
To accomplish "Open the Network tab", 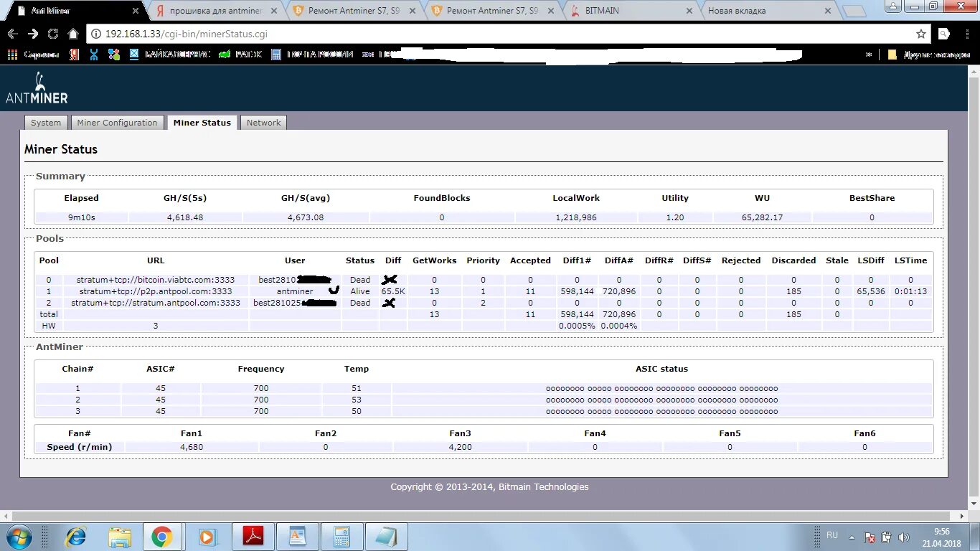I will coord(263,123).
